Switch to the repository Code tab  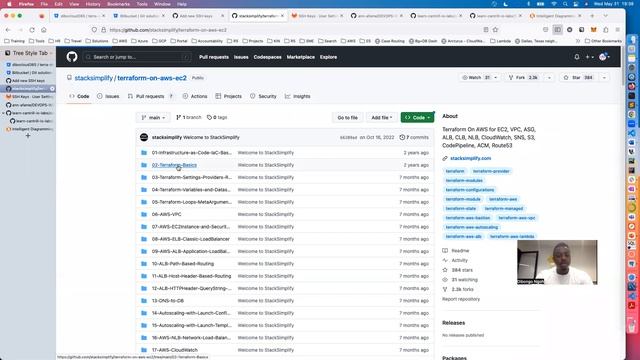click(x=79, y=96)
